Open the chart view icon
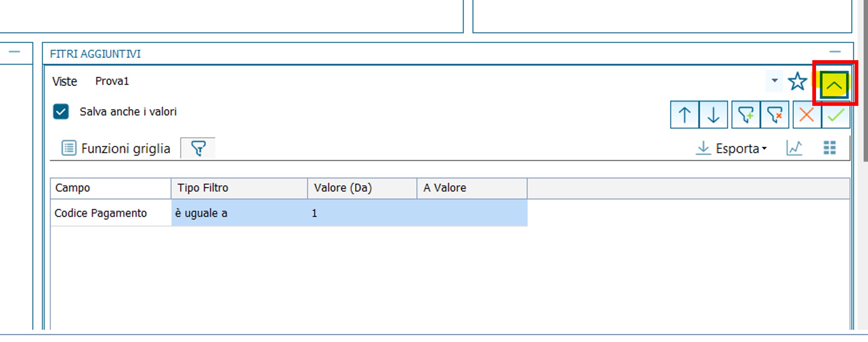 794,148
